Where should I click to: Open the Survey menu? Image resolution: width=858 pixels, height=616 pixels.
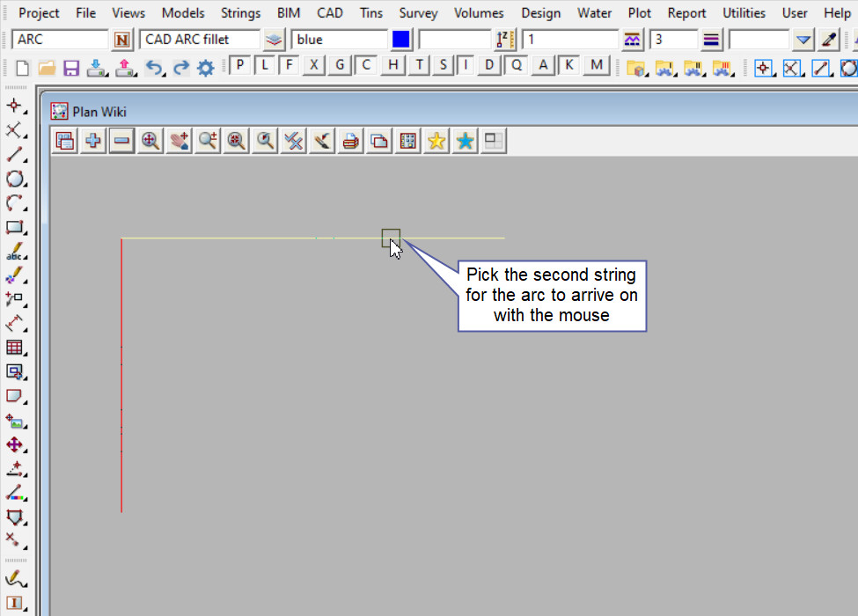pyautogui.click(x=418, y=13)
